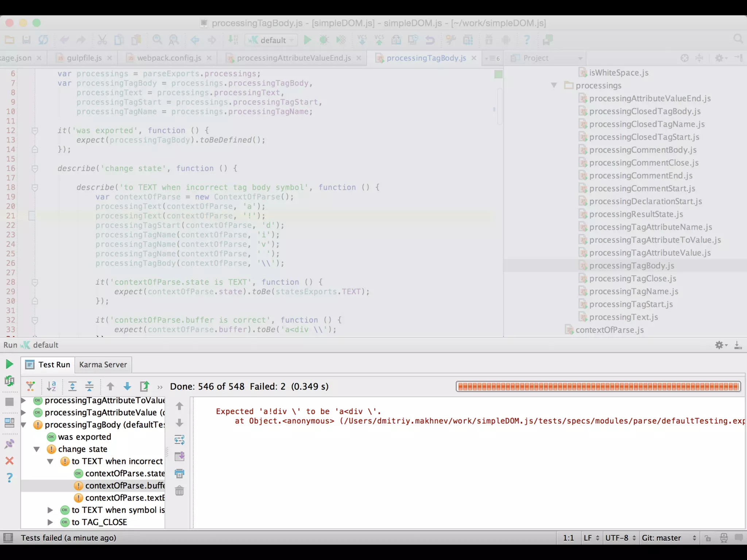
Task: Open the gulpfile.js editor tab
Action: coord(84,58)
